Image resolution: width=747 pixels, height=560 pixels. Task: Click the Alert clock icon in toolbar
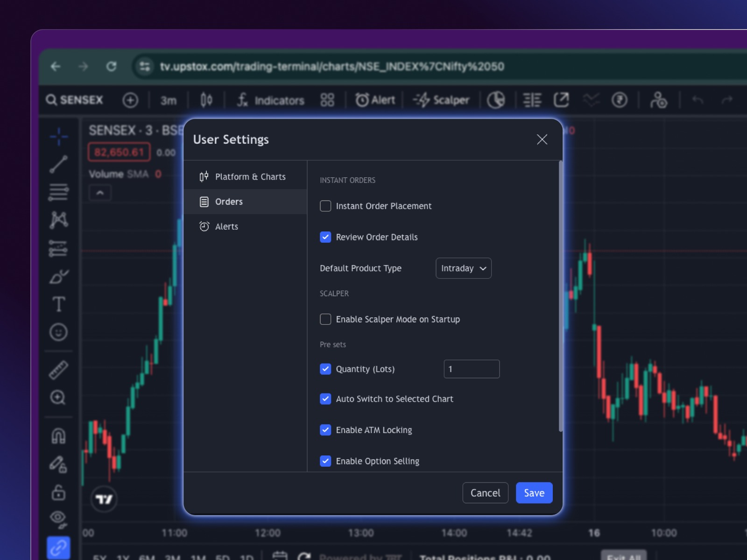pos(362,100)
